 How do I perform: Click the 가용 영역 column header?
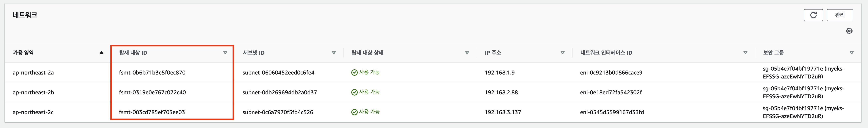tap(23, 53)
